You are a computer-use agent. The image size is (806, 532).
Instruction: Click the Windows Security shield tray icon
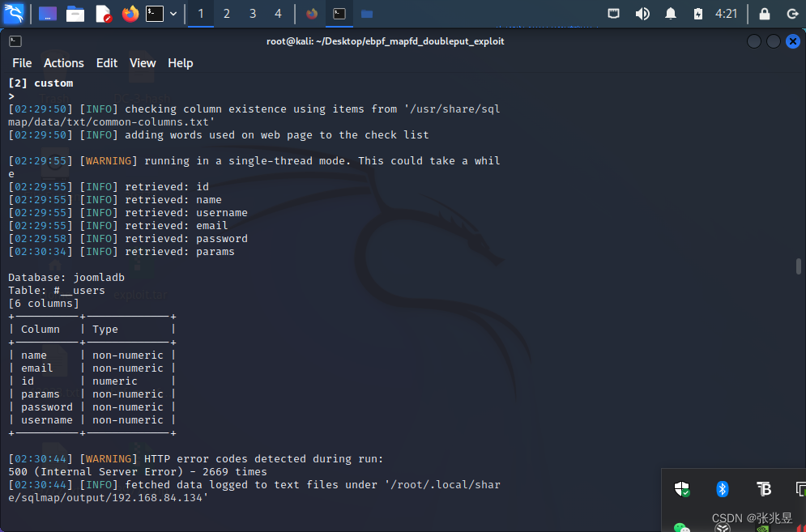681,489
